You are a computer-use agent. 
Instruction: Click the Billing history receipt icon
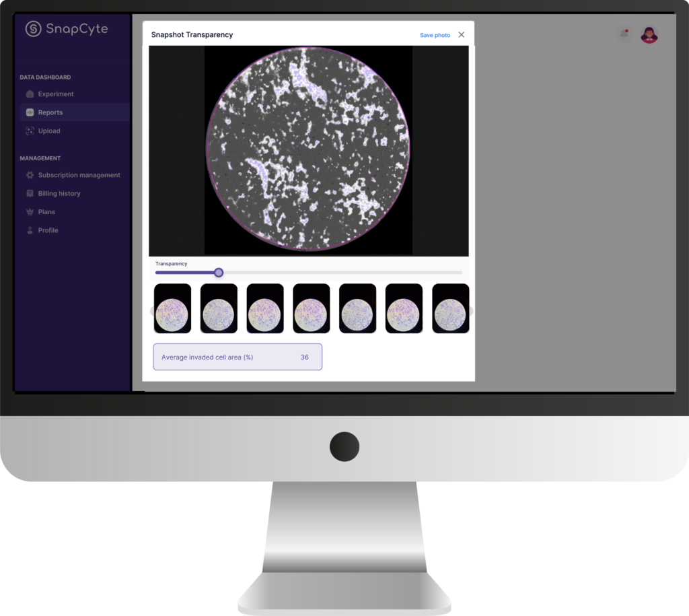point(30,193)
